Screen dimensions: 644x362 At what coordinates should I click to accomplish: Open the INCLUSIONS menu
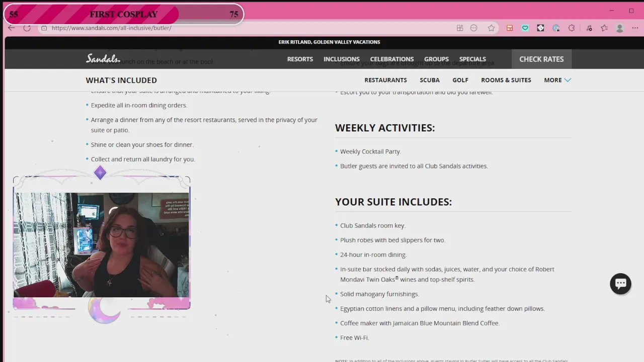click(342, 59)
